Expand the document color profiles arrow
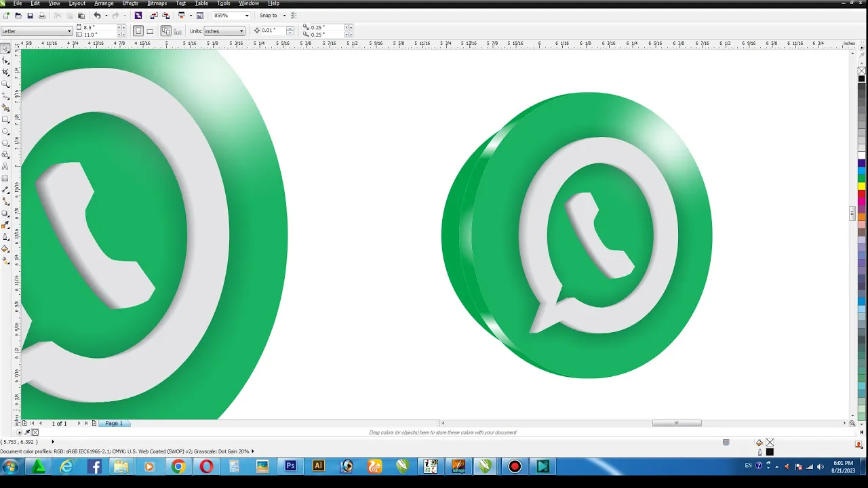The image size is (868, 488). click(x=253, y=451)
